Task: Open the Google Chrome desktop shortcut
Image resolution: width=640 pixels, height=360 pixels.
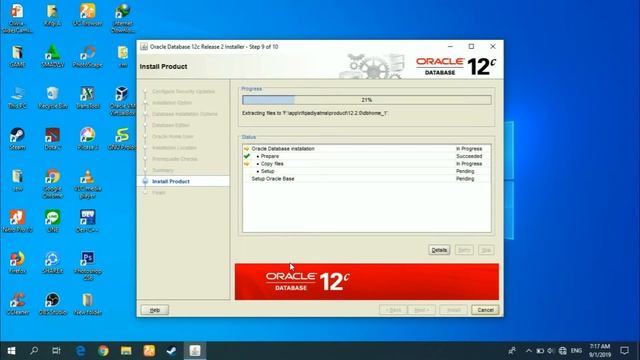Action: (x=53, y=184)
